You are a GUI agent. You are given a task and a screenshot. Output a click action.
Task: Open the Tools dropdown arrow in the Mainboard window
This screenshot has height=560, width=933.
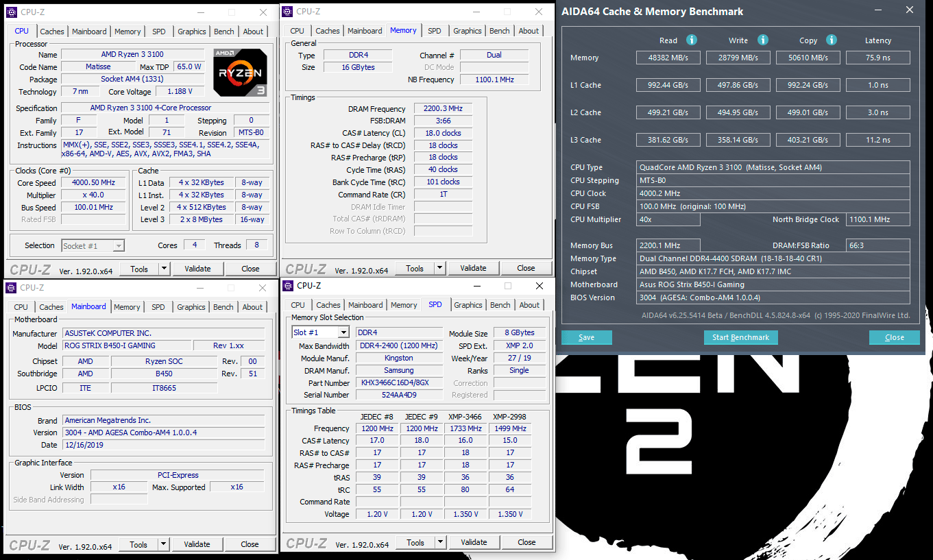[163, 544]
